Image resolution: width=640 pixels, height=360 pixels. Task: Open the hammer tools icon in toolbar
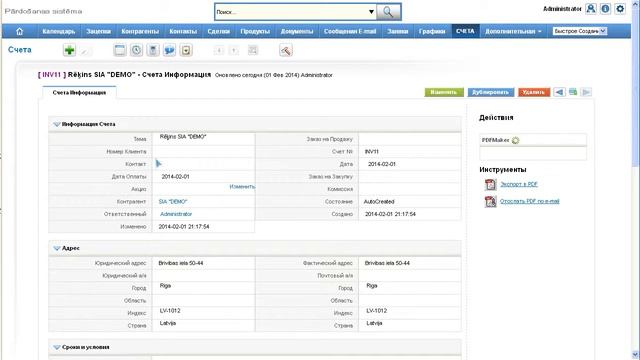[286, 50]
